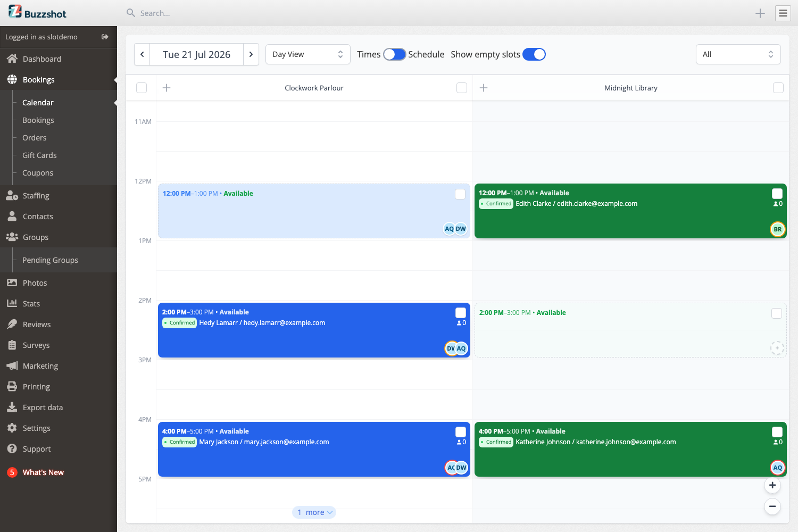Click the Settings gear icon
This screenshot has width=798, height=532.
pyautogui.click(x=12, y=428)
